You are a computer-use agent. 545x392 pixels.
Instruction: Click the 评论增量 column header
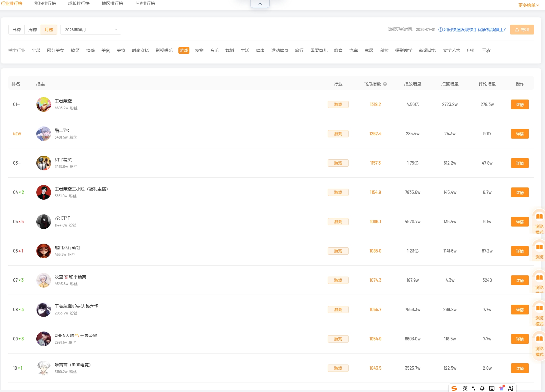tap(487, 84)
